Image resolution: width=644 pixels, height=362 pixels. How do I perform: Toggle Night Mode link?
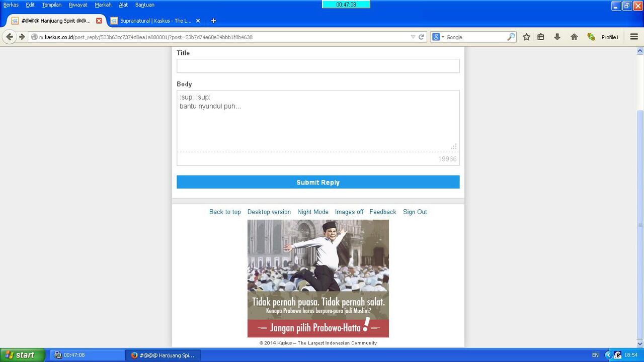[x=312, y=212]
